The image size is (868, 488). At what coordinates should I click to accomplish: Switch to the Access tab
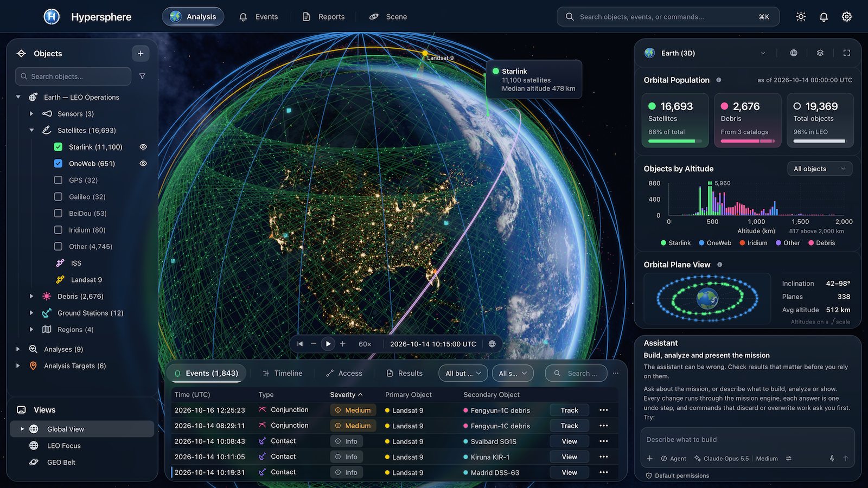coord(344,373)
